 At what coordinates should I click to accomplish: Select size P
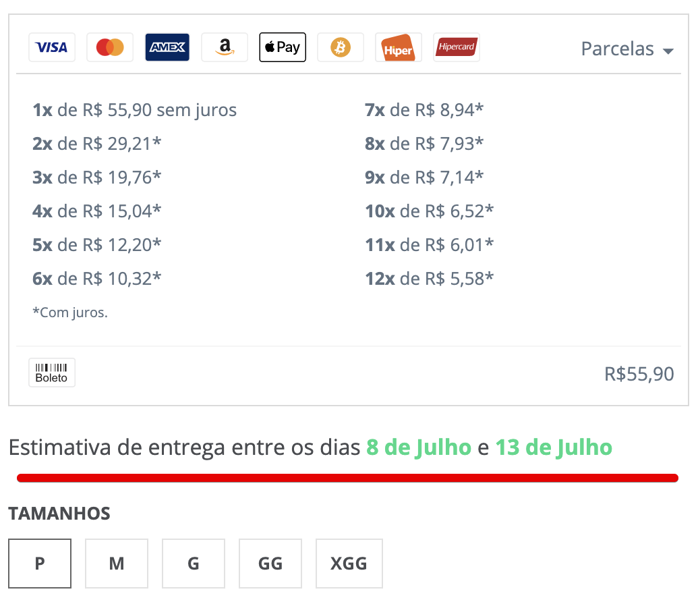coord(40,563)
